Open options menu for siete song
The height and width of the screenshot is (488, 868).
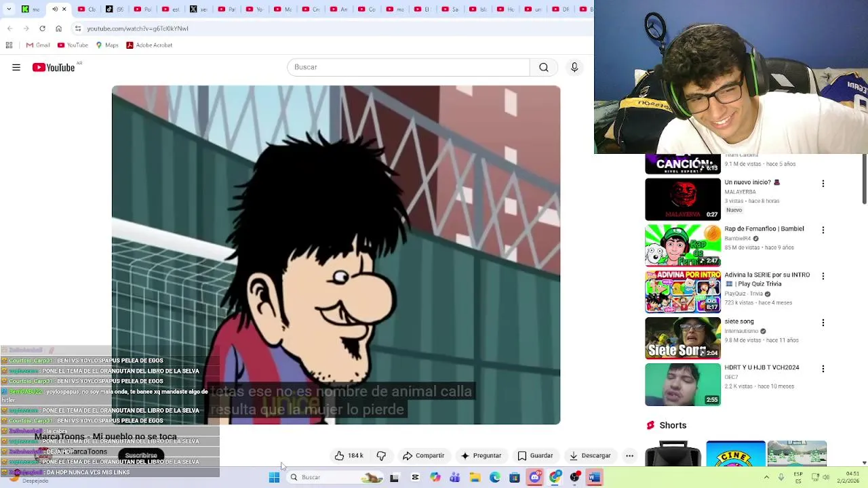[x=823, y=323]
